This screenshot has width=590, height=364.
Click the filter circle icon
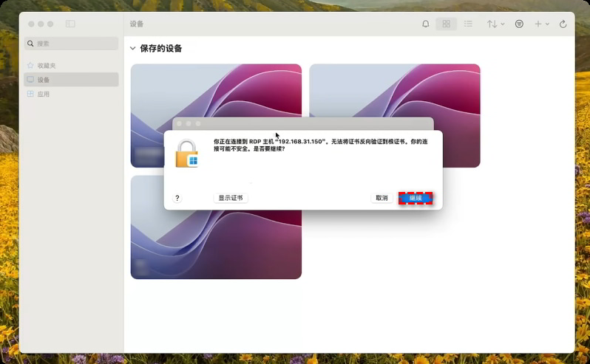(x=519, y=24)
